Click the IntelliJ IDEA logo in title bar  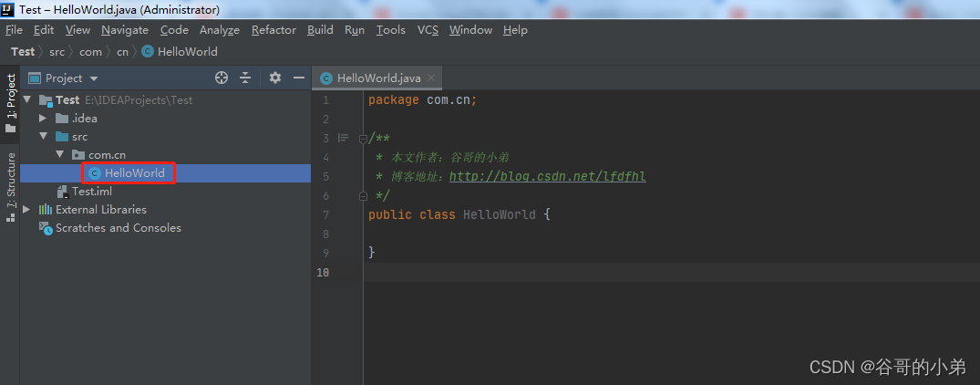tap(7, 9)
